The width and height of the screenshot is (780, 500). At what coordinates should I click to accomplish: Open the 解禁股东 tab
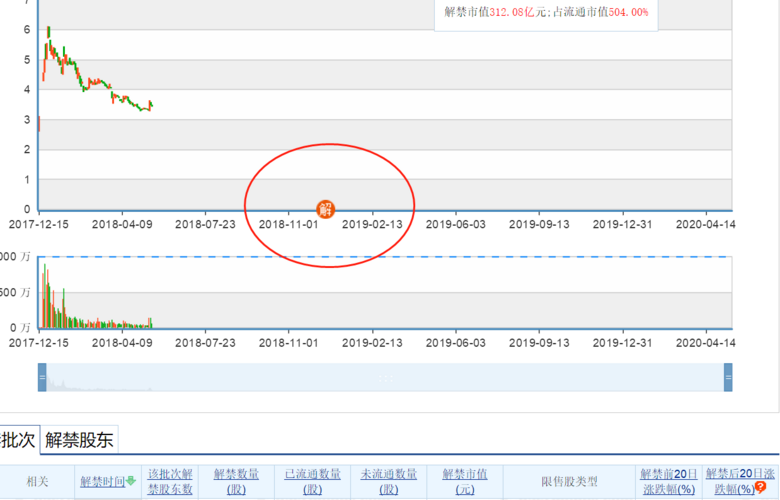[x=79, y=440]
